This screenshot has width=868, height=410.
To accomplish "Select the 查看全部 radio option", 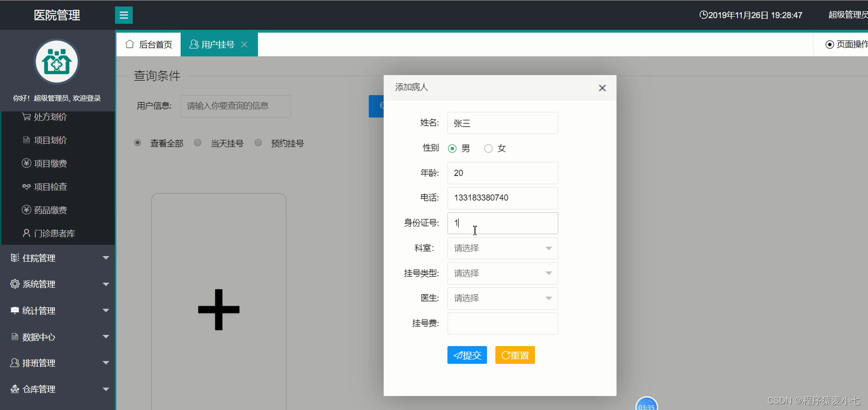I will pos(138,143).
